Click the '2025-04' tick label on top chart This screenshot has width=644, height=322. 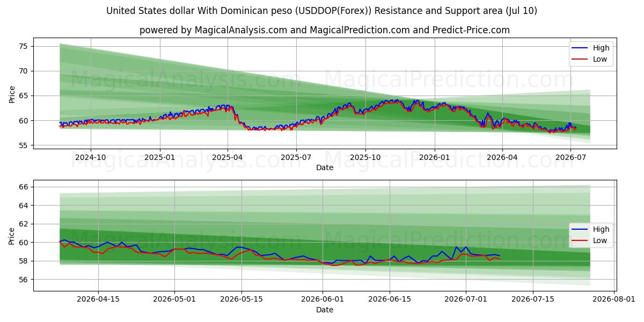click(228, 157)
